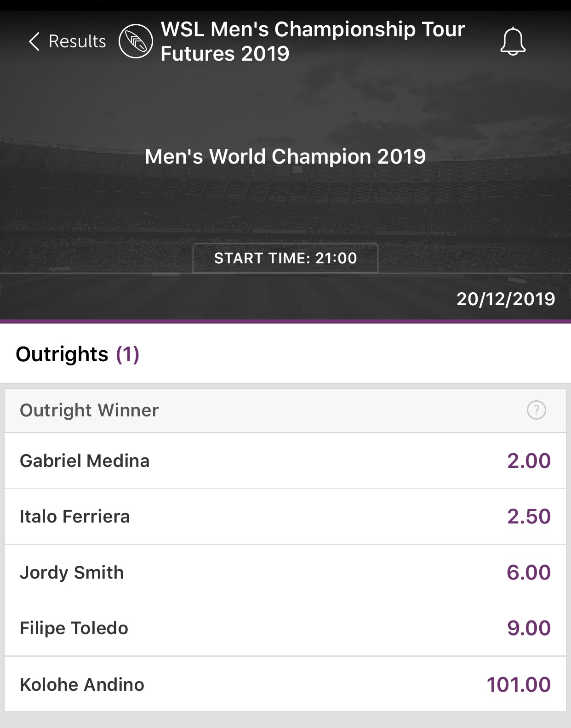The height and width of the screenshot is (728, 571).
Task: Select Filipe Toledo odds 9.00
Action: 529,628
